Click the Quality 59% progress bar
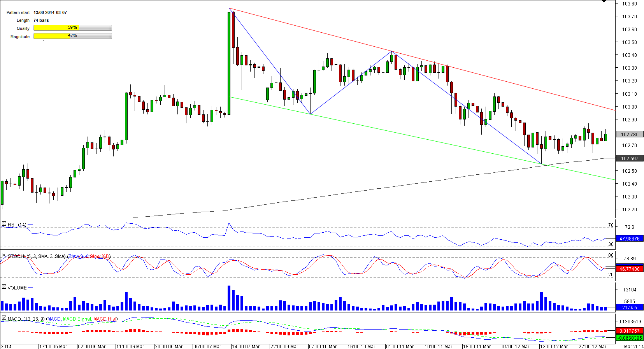 73,28
